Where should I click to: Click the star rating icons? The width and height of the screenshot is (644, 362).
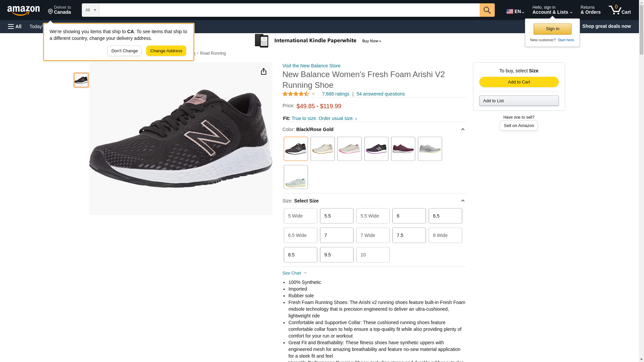click(x=296, y=94)
